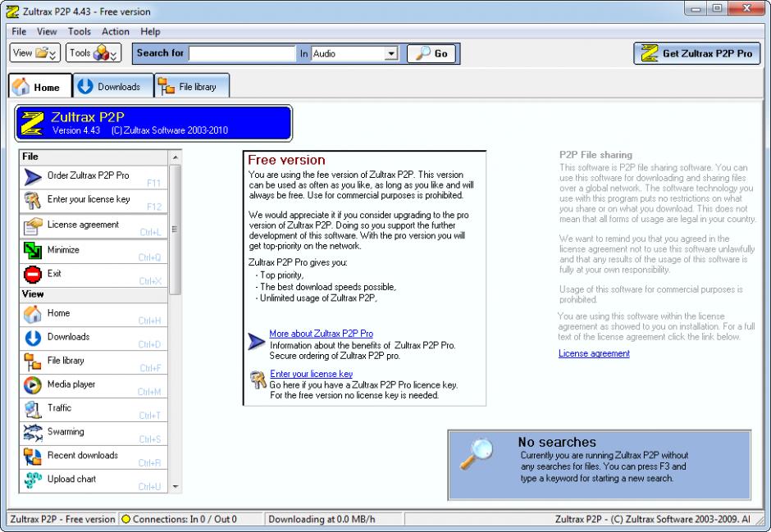Open the License agreement link on right
This screenshot has height=532, width=771.
pos(594,353)
